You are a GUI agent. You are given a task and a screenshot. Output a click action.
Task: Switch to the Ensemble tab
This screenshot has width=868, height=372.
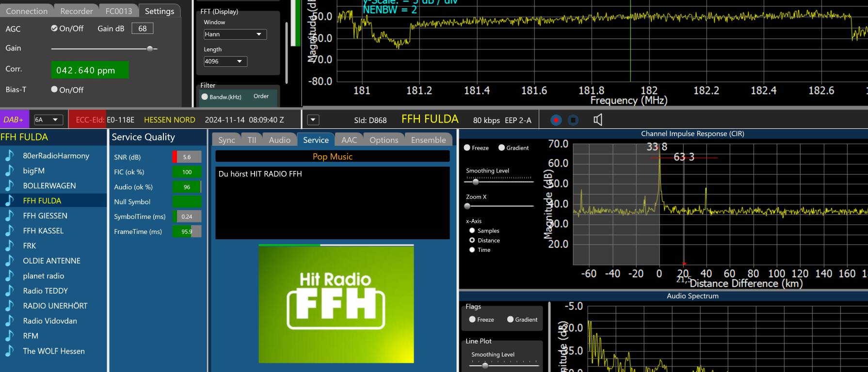428,140
